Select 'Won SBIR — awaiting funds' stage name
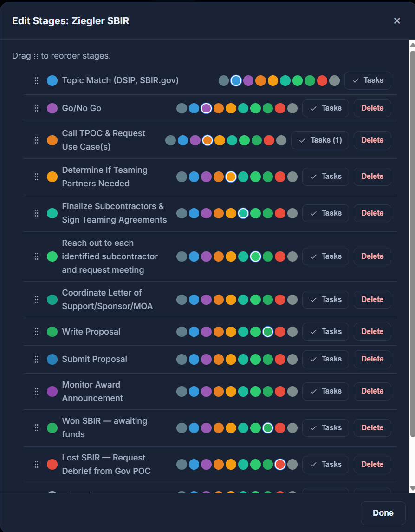Screen dimensions: 415x532 point(104,428)
